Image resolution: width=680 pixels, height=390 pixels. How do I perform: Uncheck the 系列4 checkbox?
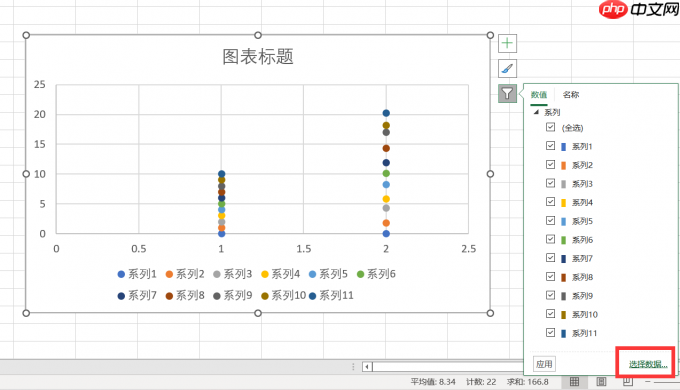550,202
